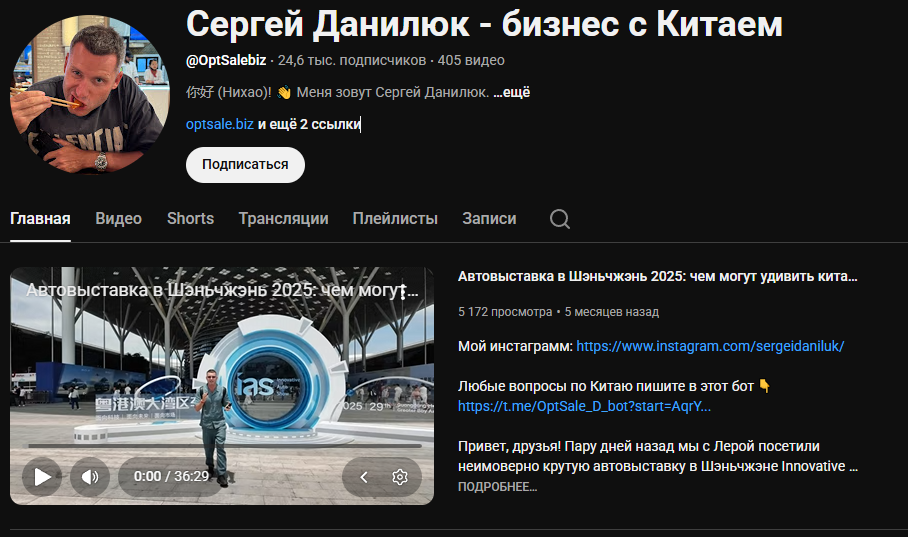The image size is (908, 537).
Task: Open Сергей Данилюк's channel avatar
Action: 90,93
